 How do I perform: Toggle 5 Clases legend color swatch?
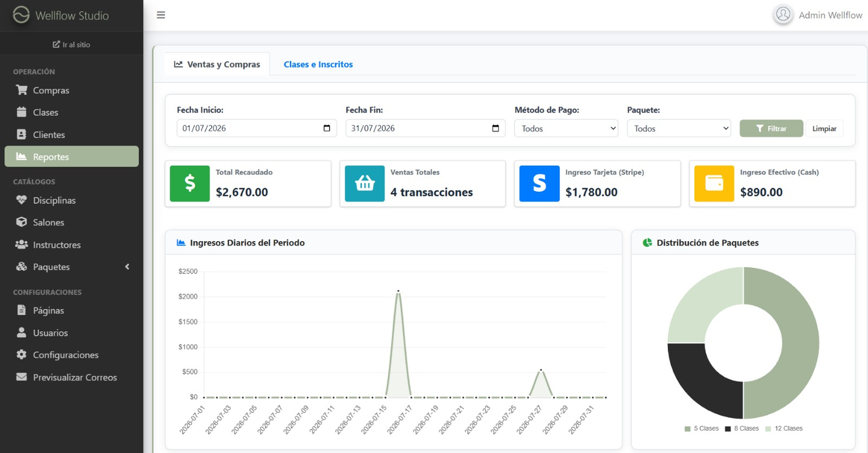click(x=687, y=429)
